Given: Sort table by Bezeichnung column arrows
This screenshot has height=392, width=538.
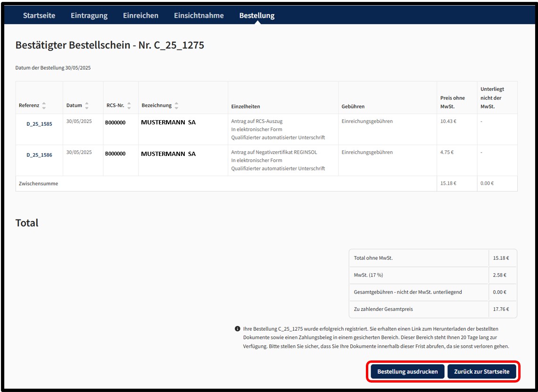Looking at the screenshot, I should pyautogui.click(x=176, y=106).
